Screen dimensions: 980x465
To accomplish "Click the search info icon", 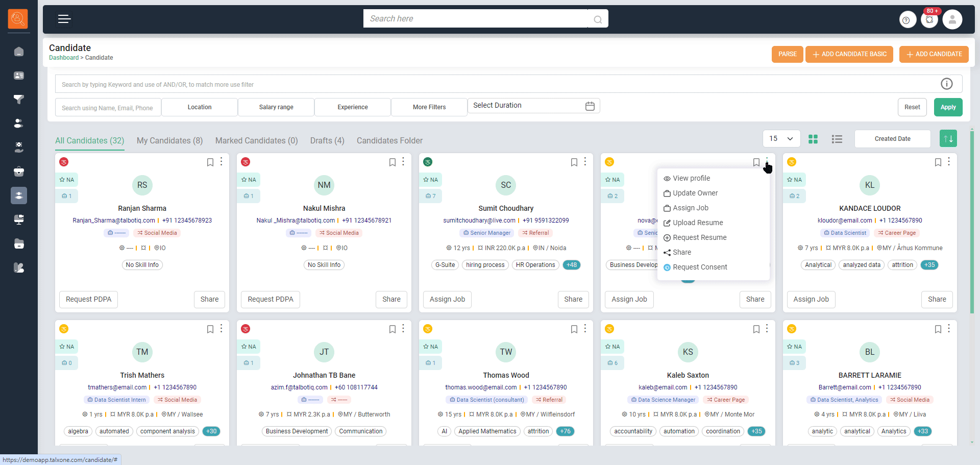I will pyautogui.click(x=946, y=84).
